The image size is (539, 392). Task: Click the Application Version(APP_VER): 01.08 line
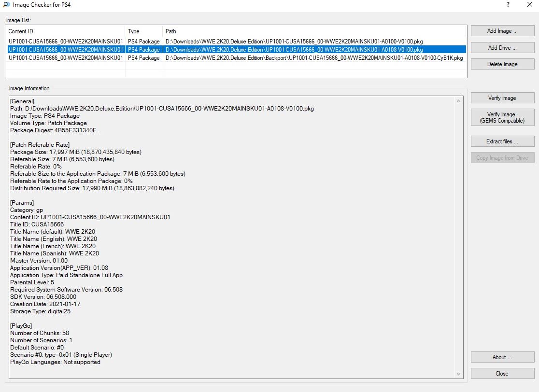[x=59, y=267]
